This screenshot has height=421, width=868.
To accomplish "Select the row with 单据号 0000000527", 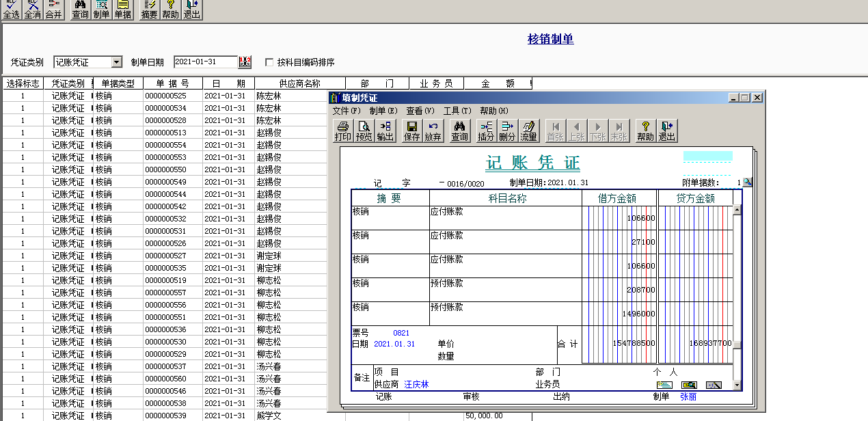I will [165, 256].
